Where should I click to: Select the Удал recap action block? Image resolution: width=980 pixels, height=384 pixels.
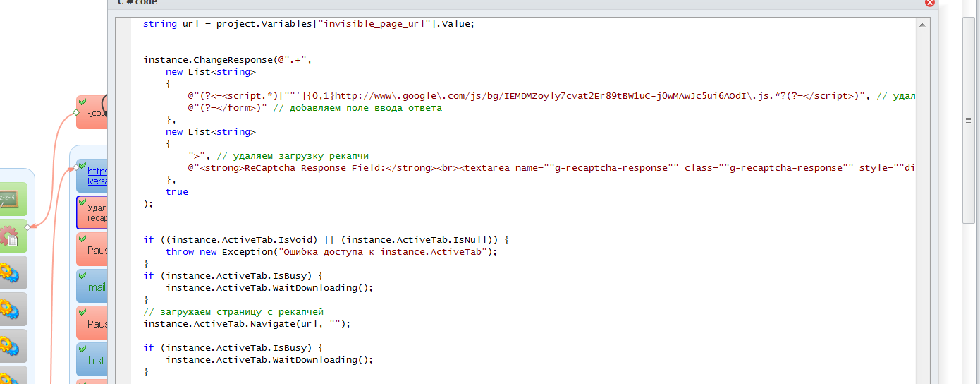[92, 212]
